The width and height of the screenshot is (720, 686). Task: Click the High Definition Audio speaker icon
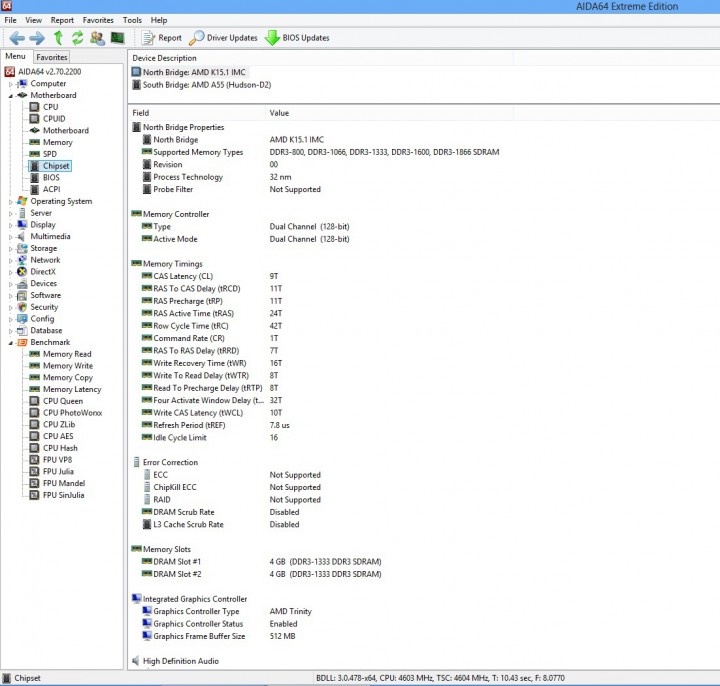(x=136, y=661)
